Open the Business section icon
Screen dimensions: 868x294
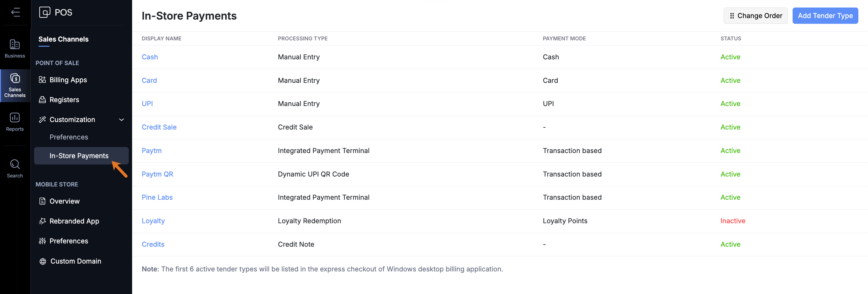pos(15,45)
